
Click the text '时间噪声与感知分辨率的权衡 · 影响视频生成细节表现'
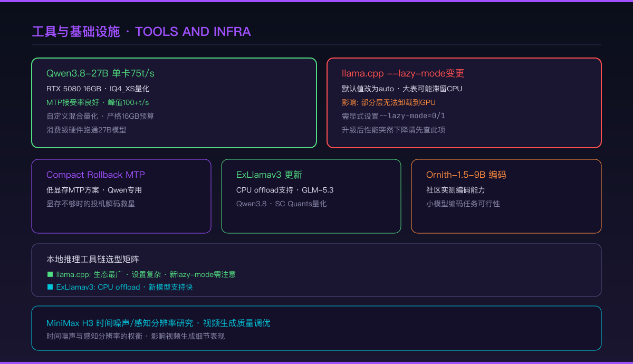136,336
